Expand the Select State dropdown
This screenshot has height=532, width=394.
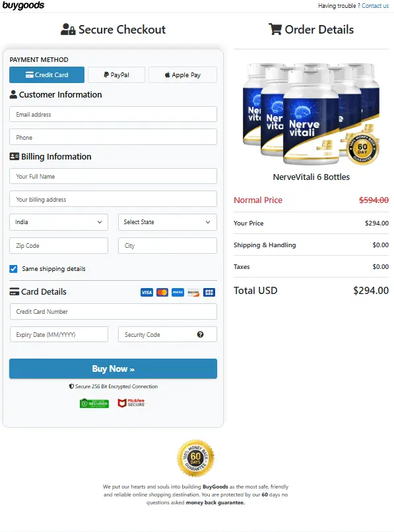click(x=168, y=222)
